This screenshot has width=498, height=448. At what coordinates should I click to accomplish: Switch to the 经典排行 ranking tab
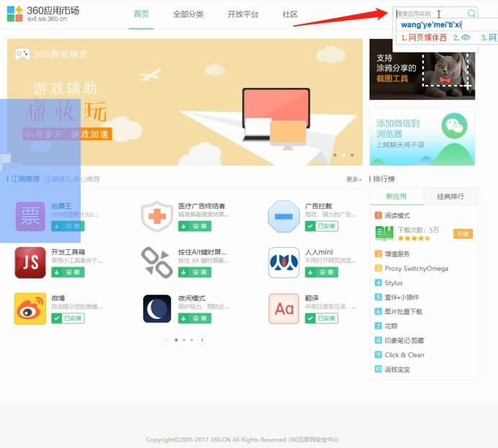click(x=450, y=196)
